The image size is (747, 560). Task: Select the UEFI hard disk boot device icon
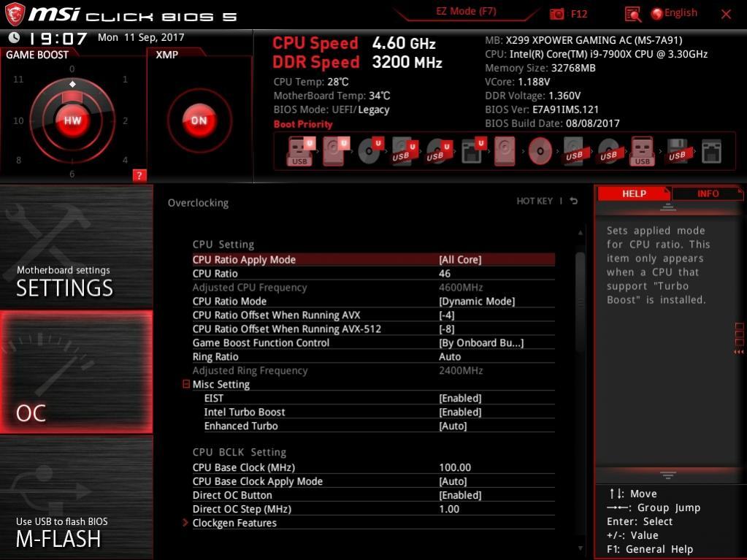click(x=335, y=151)
